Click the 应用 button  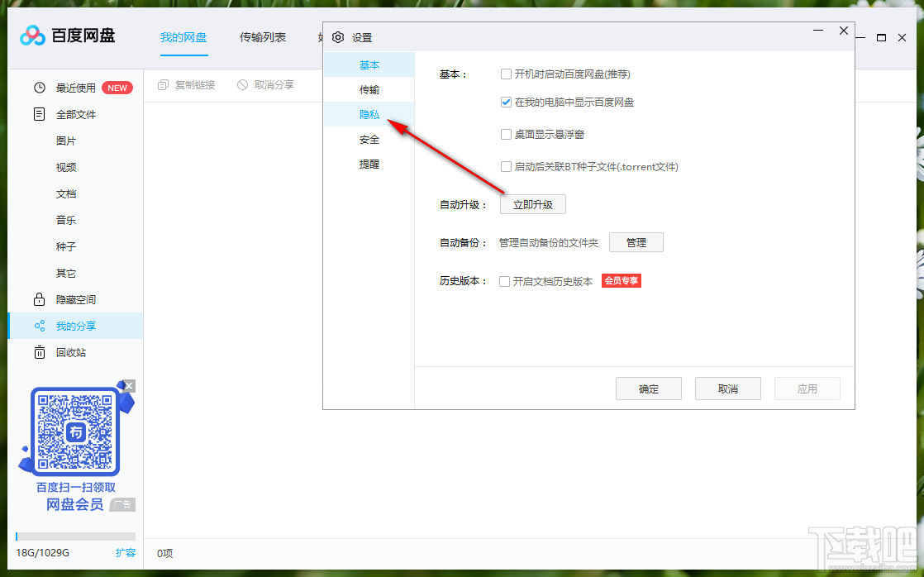click(807, 389)
